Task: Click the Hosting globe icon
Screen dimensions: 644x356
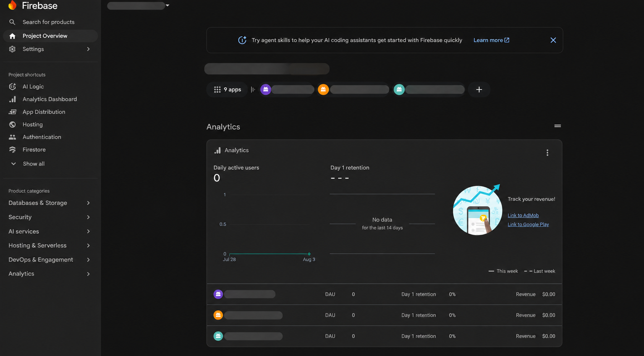Action: (x=12, y=124)
